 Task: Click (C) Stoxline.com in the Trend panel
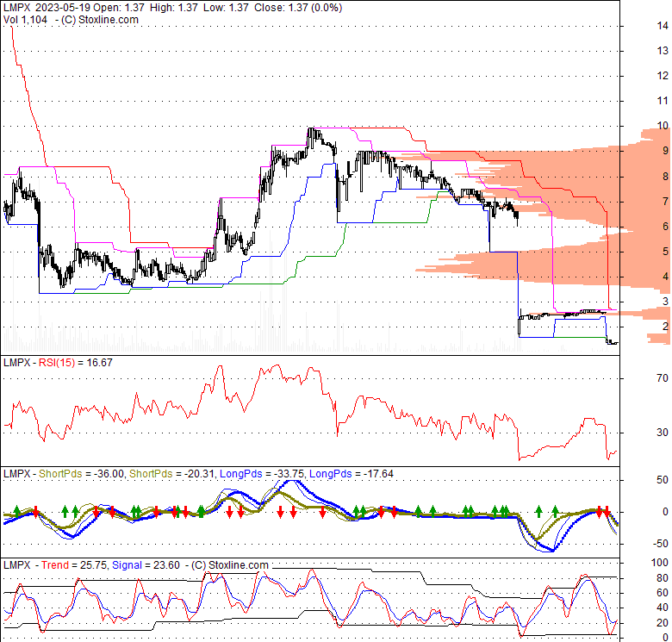click(230, 564)
